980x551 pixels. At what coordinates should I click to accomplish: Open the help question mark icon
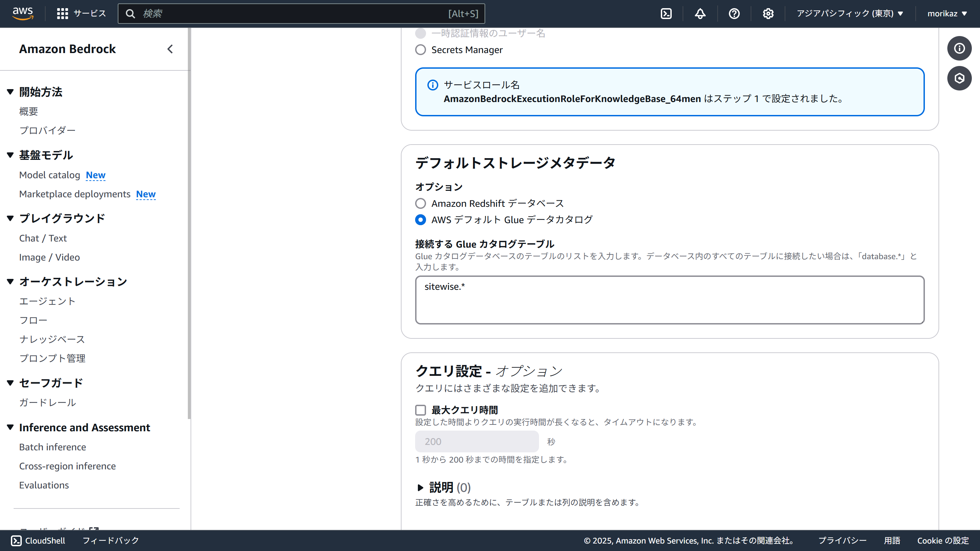734,14
